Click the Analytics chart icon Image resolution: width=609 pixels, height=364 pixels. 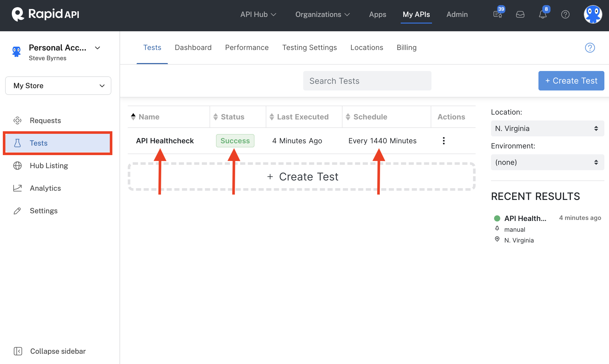coord(17,188)
